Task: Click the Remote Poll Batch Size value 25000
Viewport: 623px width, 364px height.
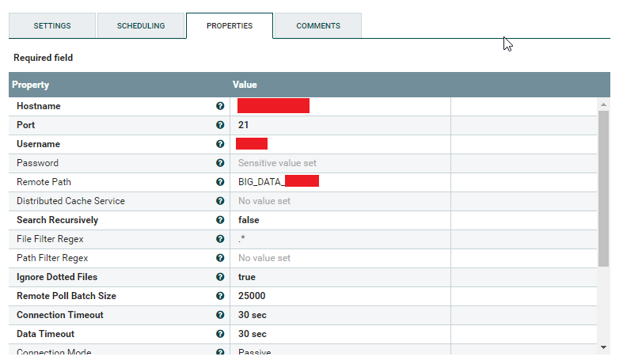Action: [x=252, y=296]
